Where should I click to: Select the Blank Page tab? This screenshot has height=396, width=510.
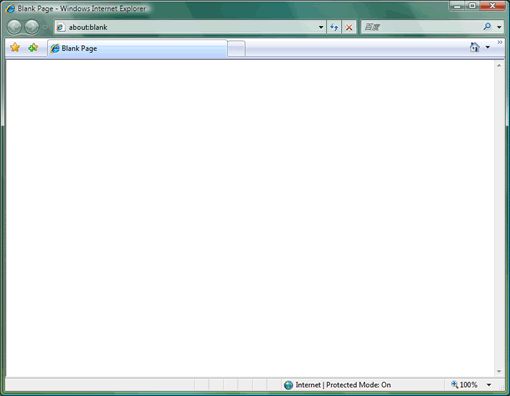point(137,48)
